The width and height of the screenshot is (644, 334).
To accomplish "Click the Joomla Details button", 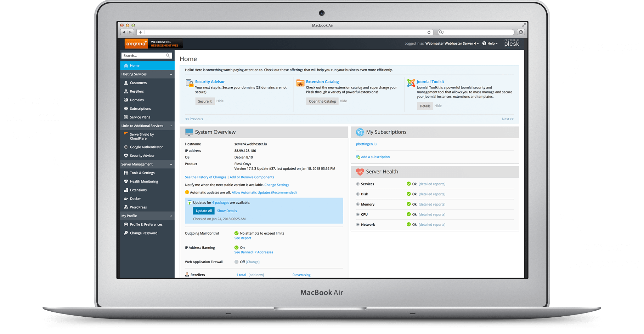I will 425,106.
